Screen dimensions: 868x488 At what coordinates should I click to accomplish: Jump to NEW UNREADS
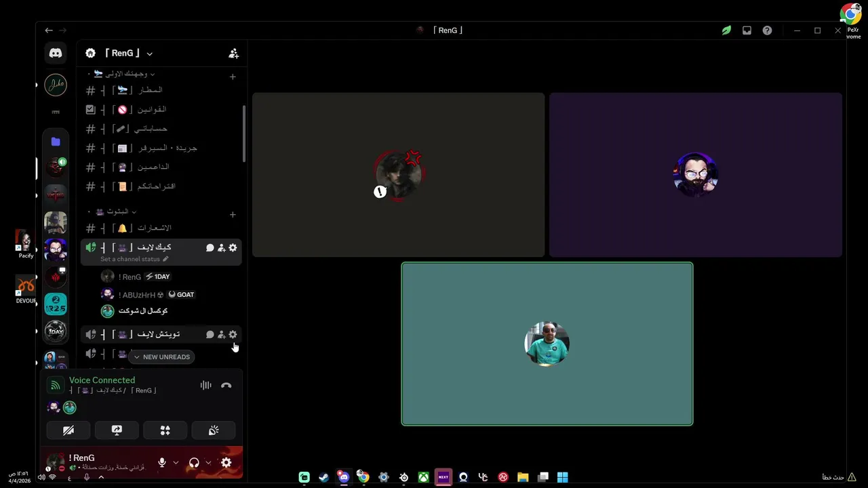click(161, 357)
